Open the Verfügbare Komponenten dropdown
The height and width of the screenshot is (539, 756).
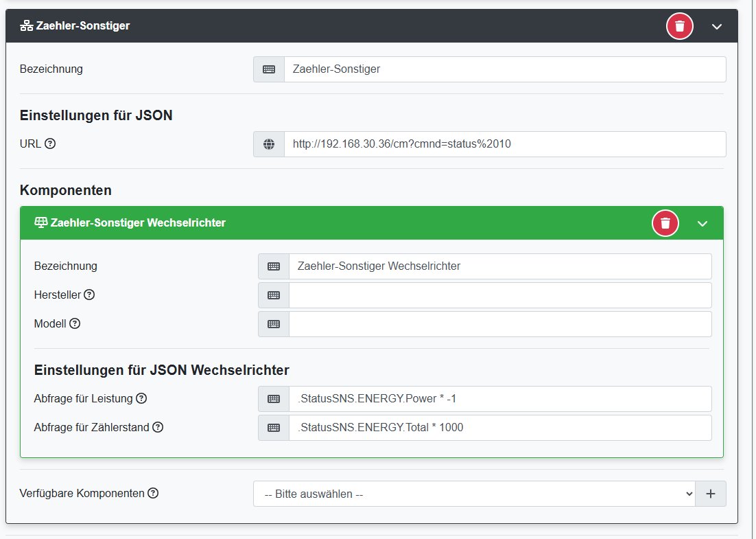click(x=473, y=494)
